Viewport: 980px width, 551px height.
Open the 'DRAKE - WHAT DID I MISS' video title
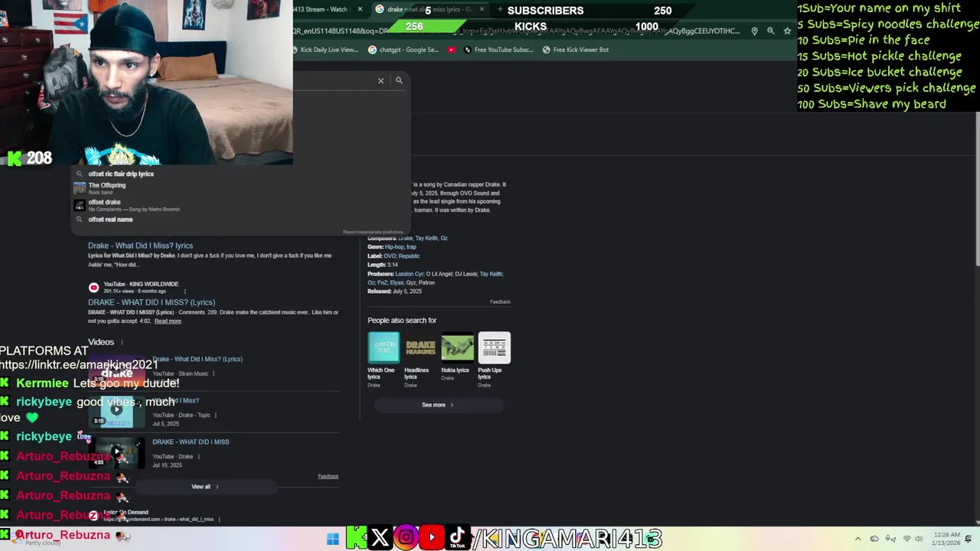pyautogui.click(x=191, y=442)
